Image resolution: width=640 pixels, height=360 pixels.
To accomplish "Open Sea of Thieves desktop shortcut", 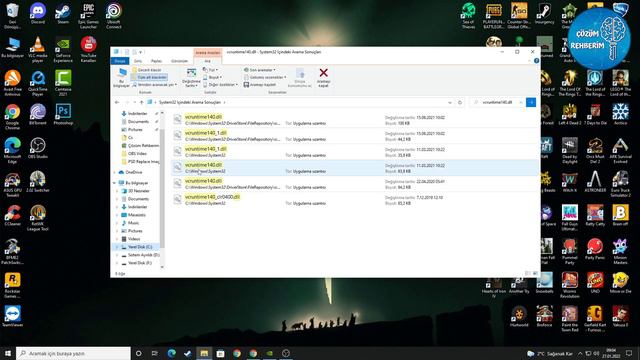I will [x=468, y=16].
